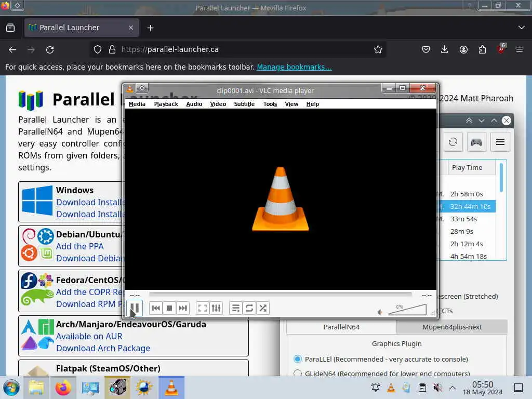The height and width of the screenshot is (399, 532).
Task: Click the down chevron in panel header
Action: 482,121
